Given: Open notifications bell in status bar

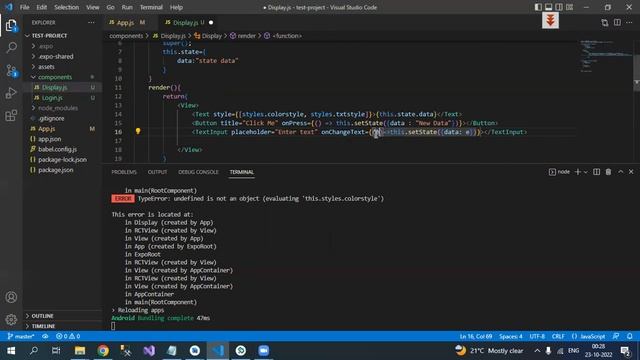Looking at the screenshot, I should click(629, 336).
